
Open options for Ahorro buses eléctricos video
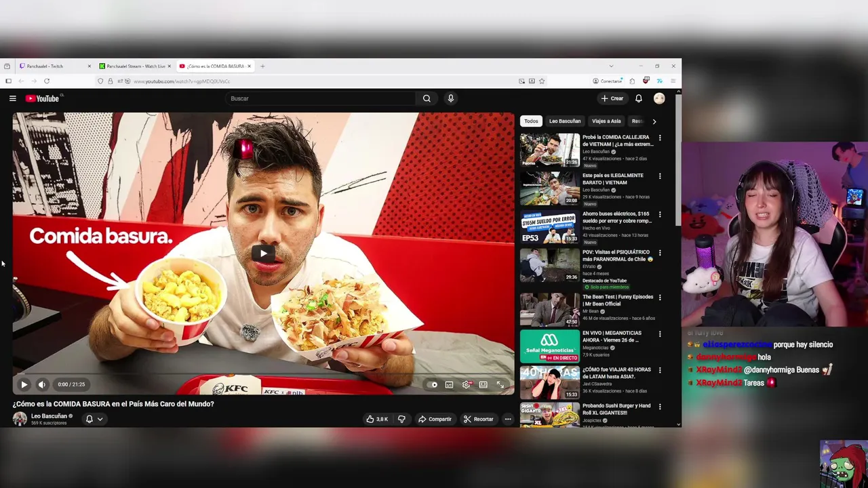[660, 215]
